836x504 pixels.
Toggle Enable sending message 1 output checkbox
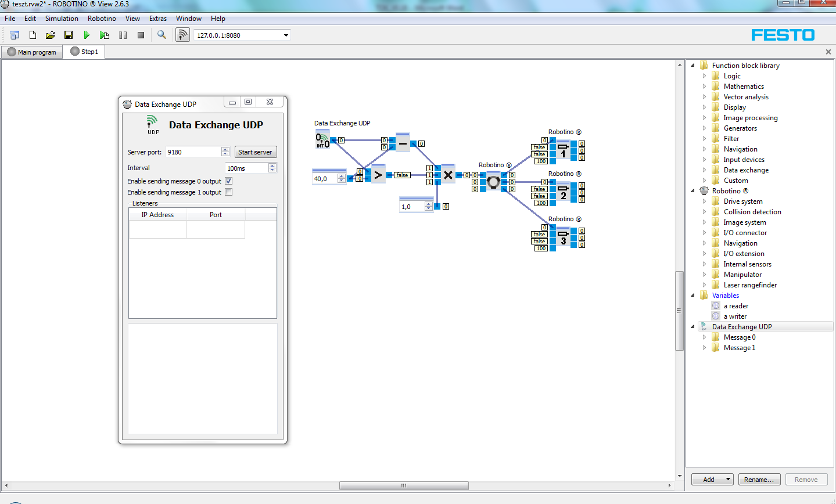(x=229, y=192)
